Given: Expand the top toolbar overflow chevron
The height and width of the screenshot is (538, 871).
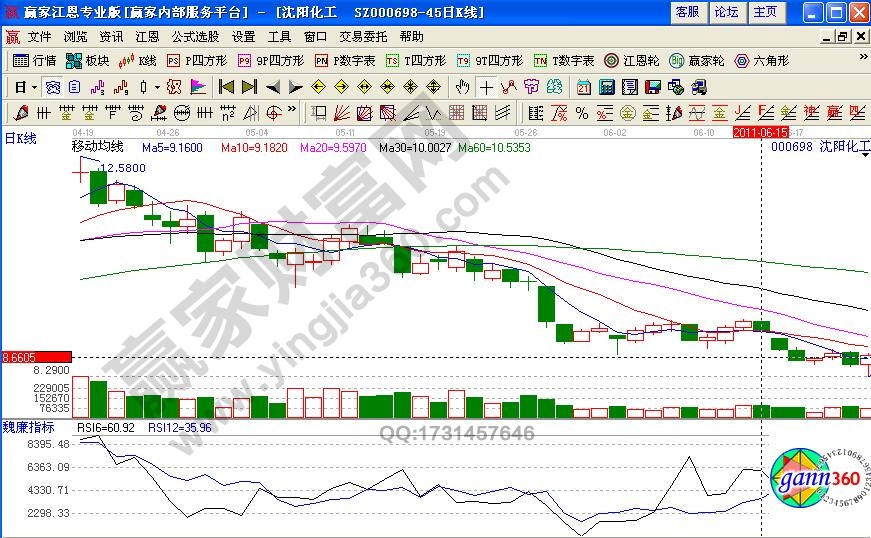Looking at the screenshot, I should tap(863, 60).
